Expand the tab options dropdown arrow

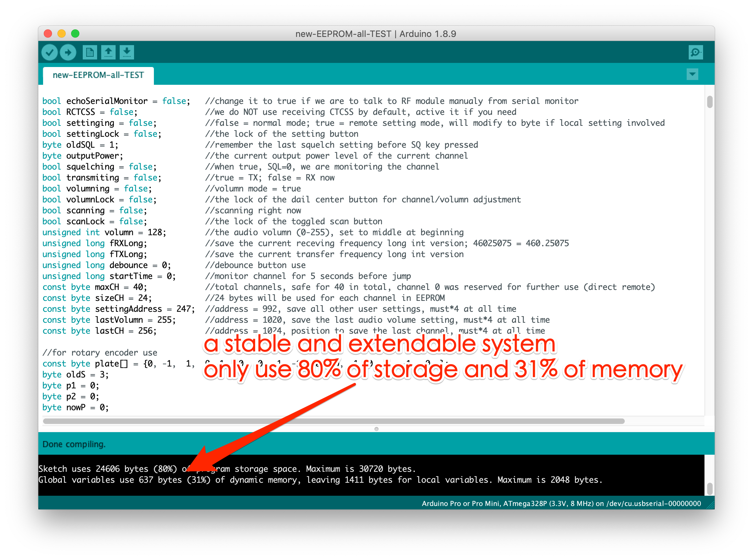[692, 74]
